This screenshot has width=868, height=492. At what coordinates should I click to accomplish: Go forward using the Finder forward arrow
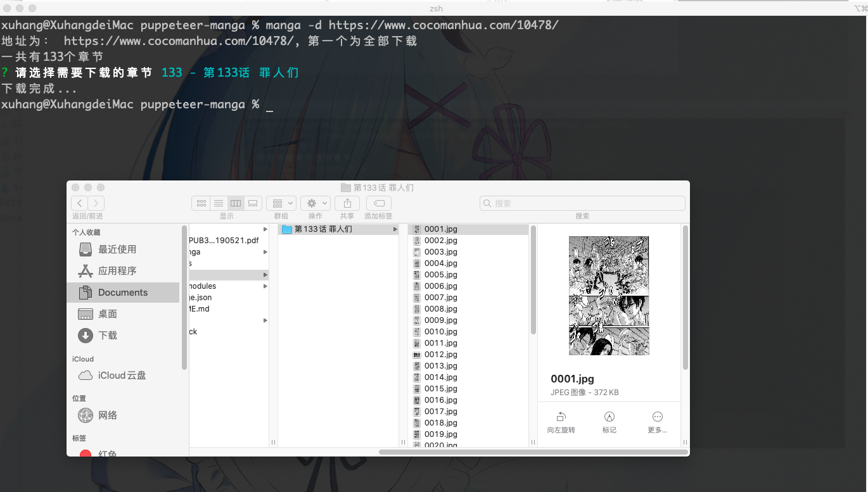[96, 203]
